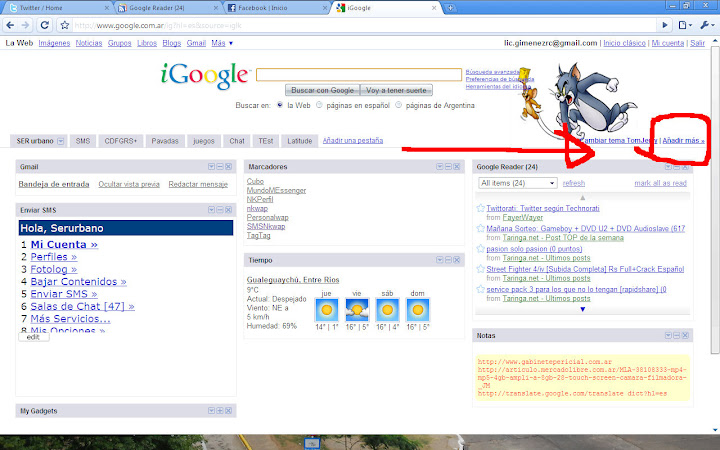
Task: Open the Gmail gadget menu arrow
Action: pos(211,167)
